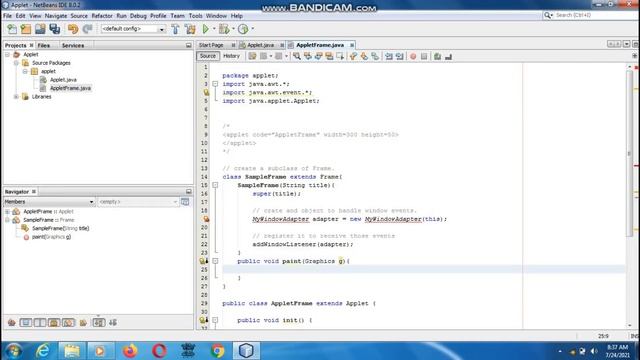The image size is (640, 360).
Task: Switch to History view button
Action: pos(231,56)
